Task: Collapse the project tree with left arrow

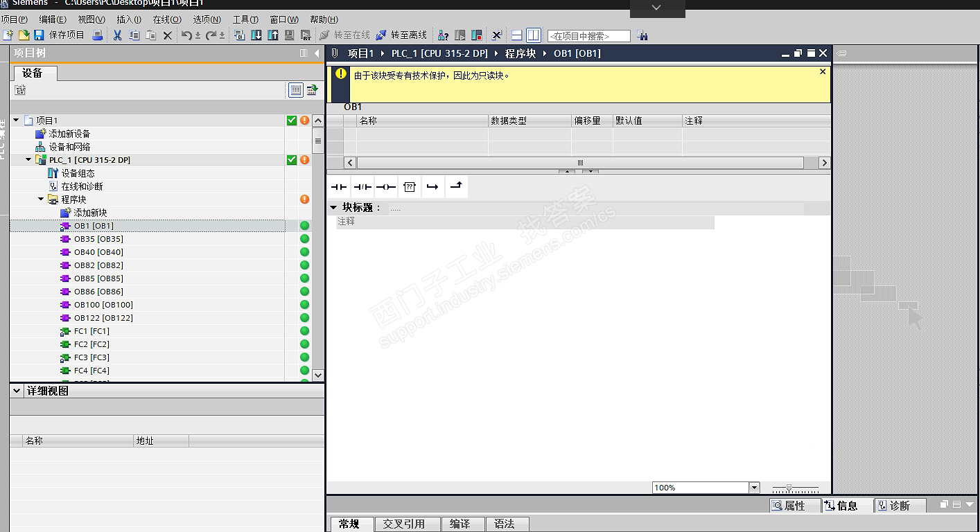Action: [x=317, y=53]
